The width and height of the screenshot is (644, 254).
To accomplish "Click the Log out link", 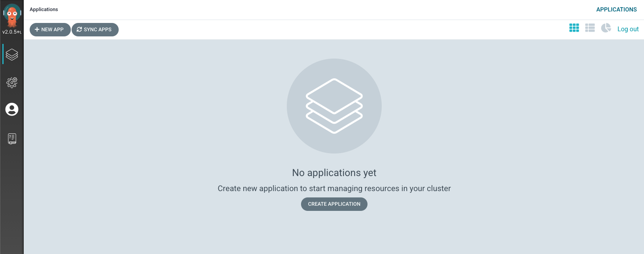I will coord(628,29).
